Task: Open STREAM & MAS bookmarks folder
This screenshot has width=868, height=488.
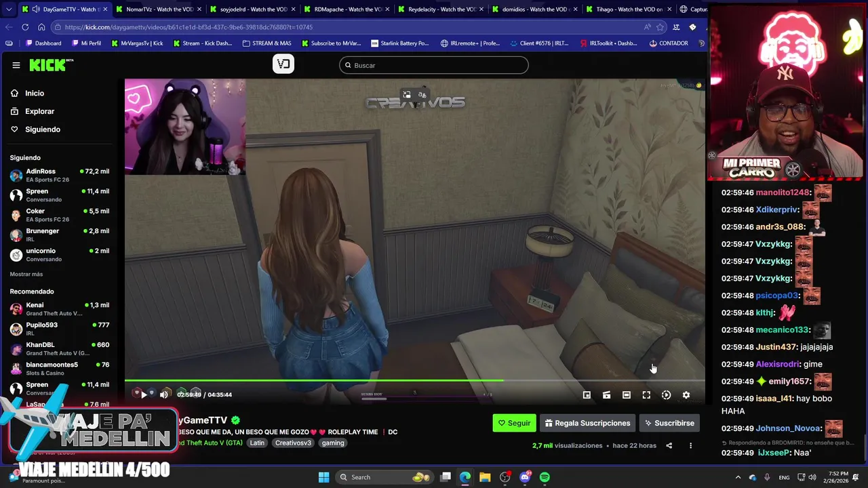Action: (267, 43)
